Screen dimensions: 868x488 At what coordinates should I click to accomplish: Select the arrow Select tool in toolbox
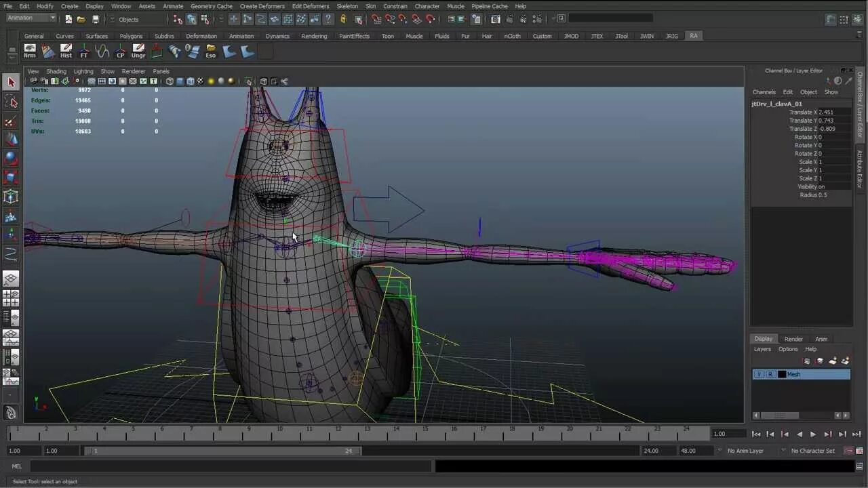click(11, 82)
